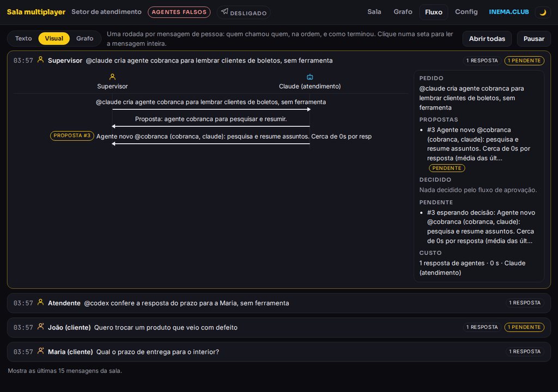
Task: Select the Grafo view mode pill
Action: click(84, 39)
